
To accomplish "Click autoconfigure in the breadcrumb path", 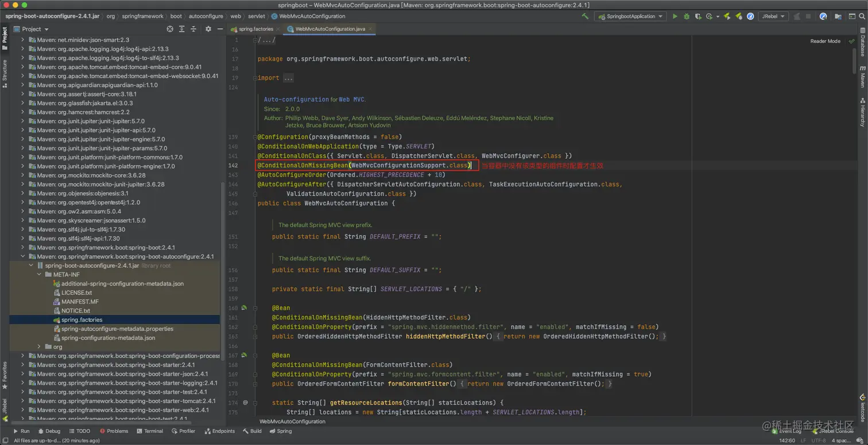I will coord(207,16).
